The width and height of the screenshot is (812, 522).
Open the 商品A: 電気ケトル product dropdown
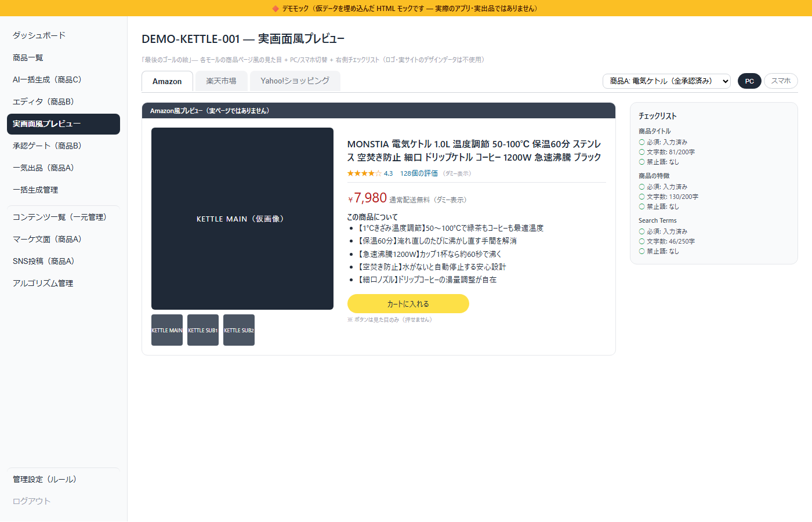coord(666,81)
